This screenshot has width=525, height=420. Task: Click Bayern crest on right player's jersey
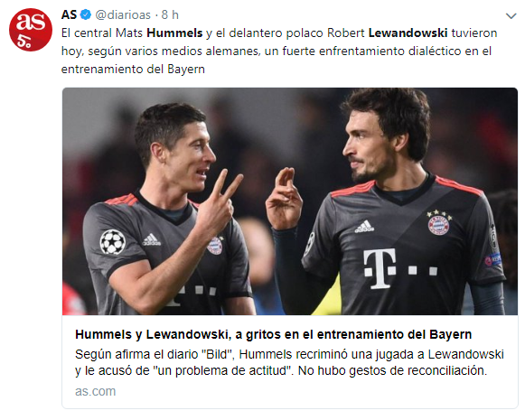tap(438, 223)
